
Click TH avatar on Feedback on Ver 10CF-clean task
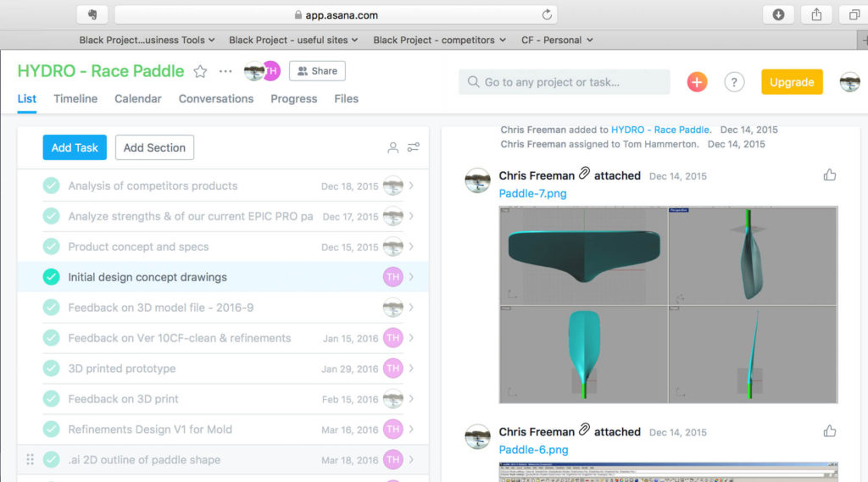(x=393, y=337)
